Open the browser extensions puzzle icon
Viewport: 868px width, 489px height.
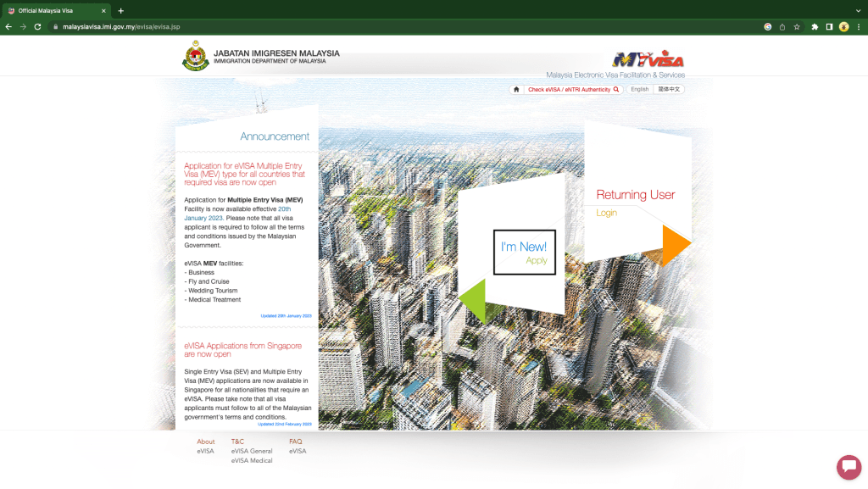click(815, 26)
